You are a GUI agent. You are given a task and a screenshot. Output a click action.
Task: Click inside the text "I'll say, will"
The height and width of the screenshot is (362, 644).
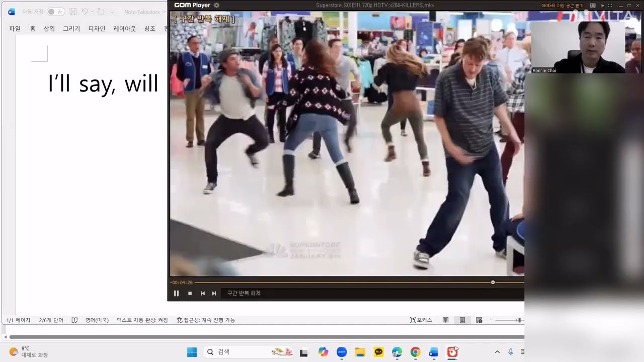click(x=103, y=83)
